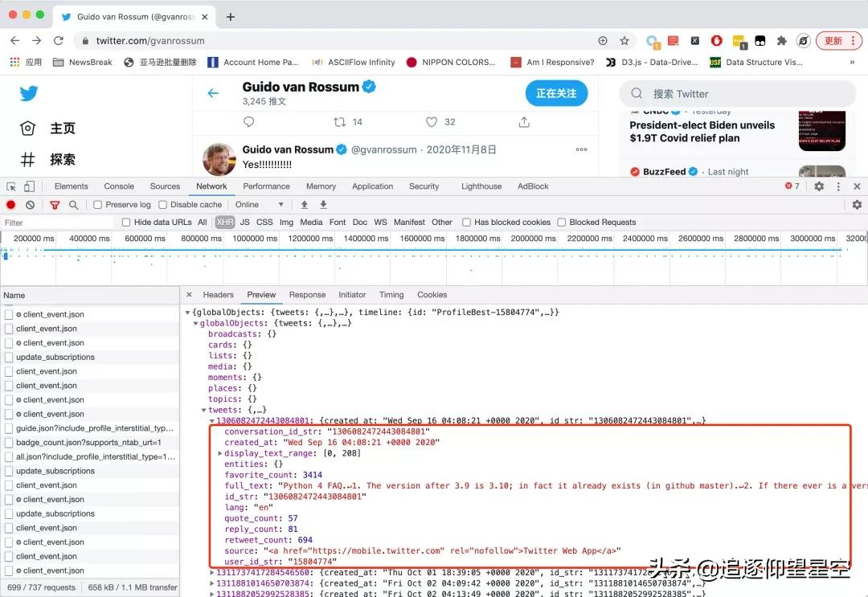Click into the Filter text field
The image size is (868, 597).
pyautogui.click(x=58, y=223)
